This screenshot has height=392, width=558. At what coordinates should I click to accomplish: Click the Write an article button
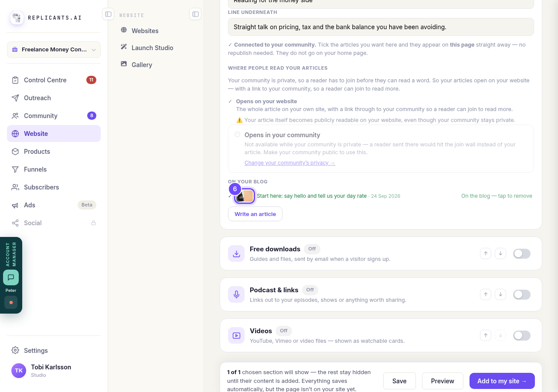point(255,214)
